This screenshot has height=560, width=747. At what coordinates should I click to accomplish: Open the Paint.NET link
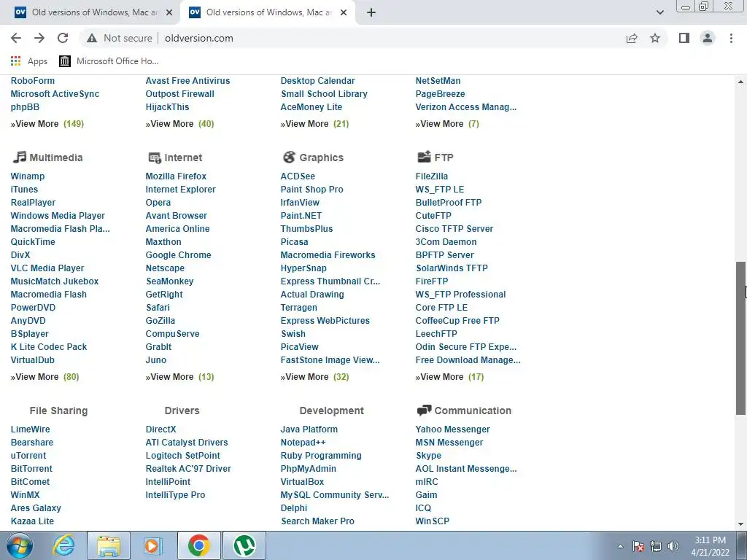[301, 216]
